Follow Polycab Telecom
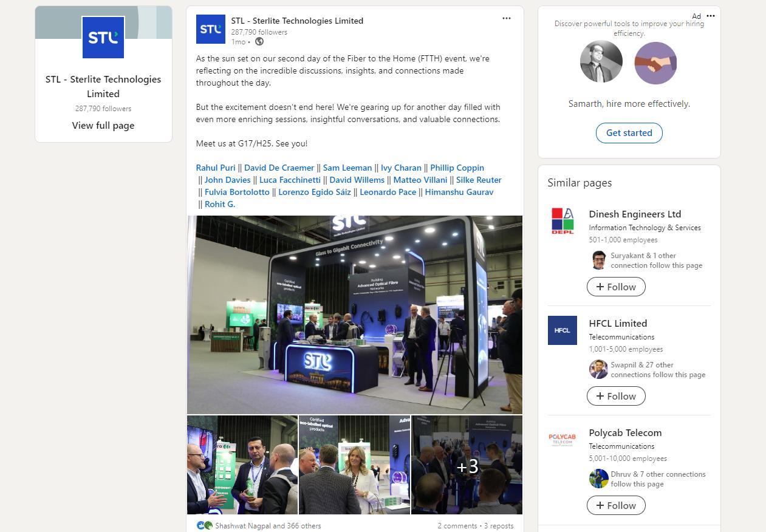The width and height of the screenshot is (766, 532). [616, 505]
